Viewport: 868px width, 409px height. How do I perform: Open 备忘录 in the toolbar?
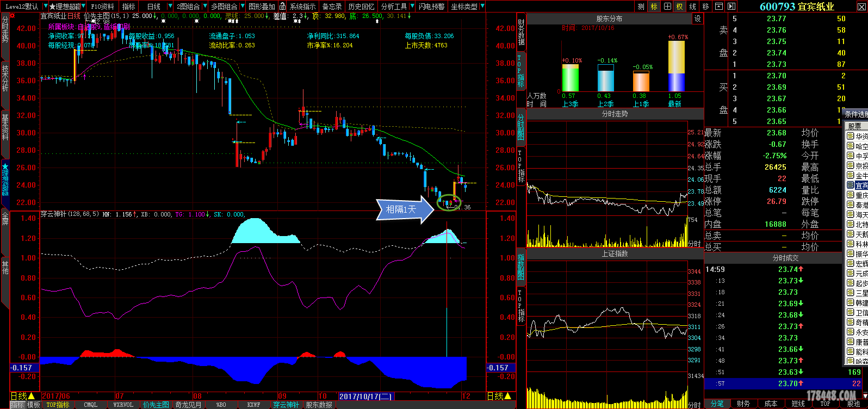(x=332, y=7)
